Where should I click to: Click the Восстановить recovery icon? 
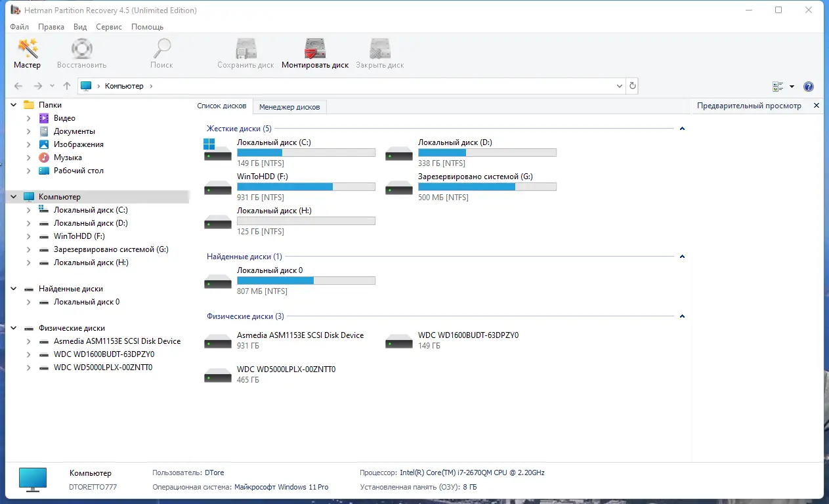click(81, 52)
